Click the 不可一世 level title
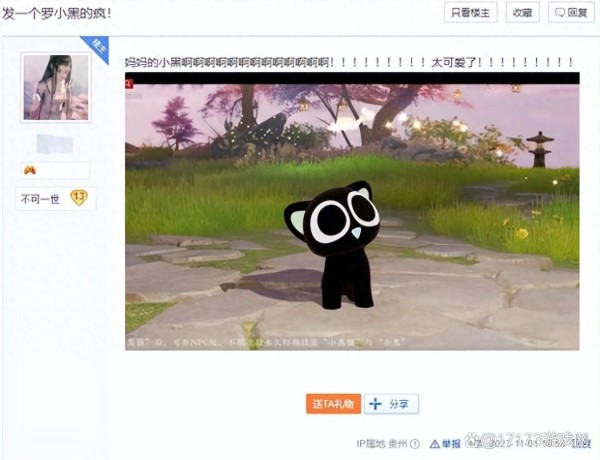 click(40, 199)
